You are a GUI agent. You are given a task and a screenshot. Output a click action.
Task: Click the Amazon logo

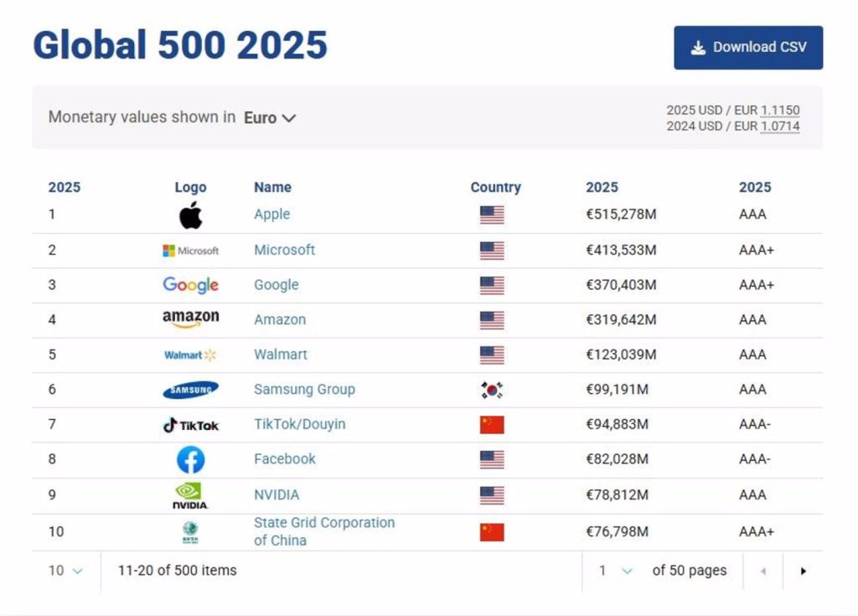(190, 319)
